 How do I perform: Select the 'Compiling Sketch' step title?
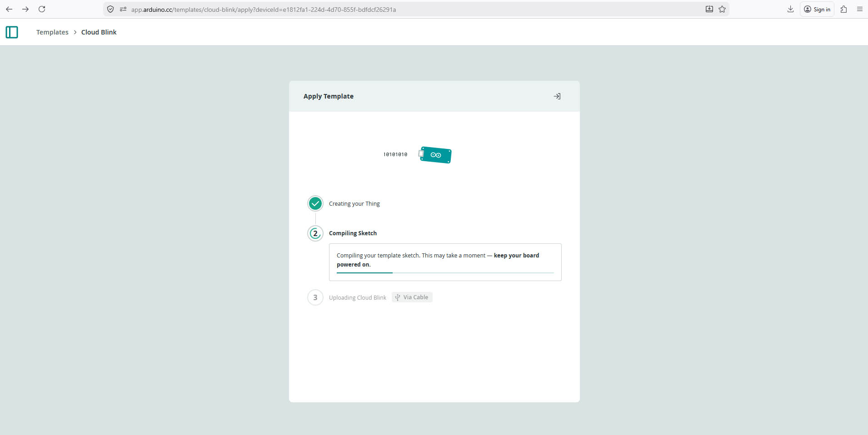[x=353, y=233]
